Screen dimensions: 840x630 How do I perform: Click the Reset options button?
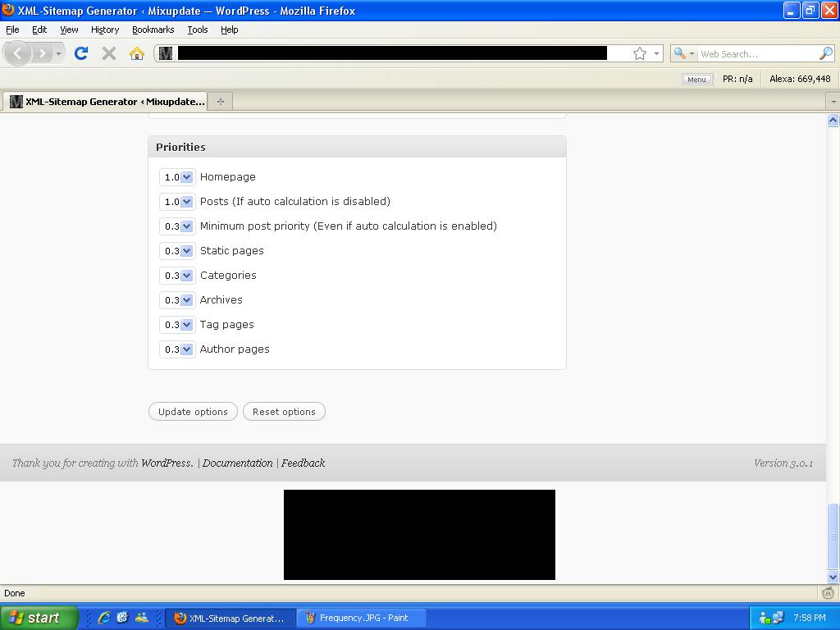pos(284,412)
